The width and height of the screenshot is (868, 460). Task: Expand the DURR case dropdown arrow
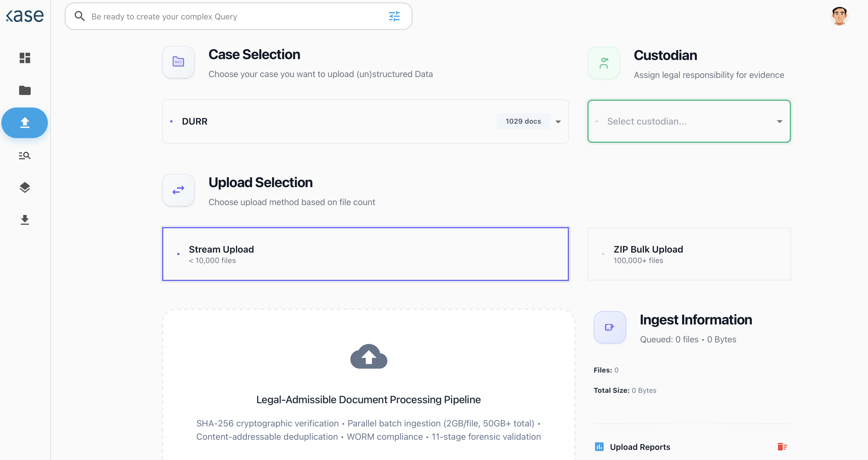click(x=558, y=121)
